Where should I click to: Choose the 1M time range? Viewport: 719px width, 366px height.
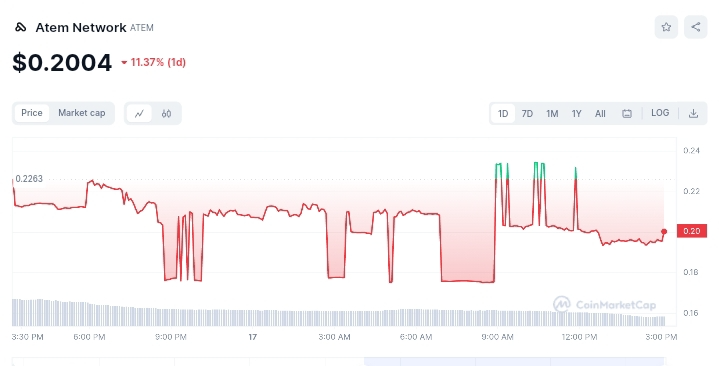coord(552,113)
